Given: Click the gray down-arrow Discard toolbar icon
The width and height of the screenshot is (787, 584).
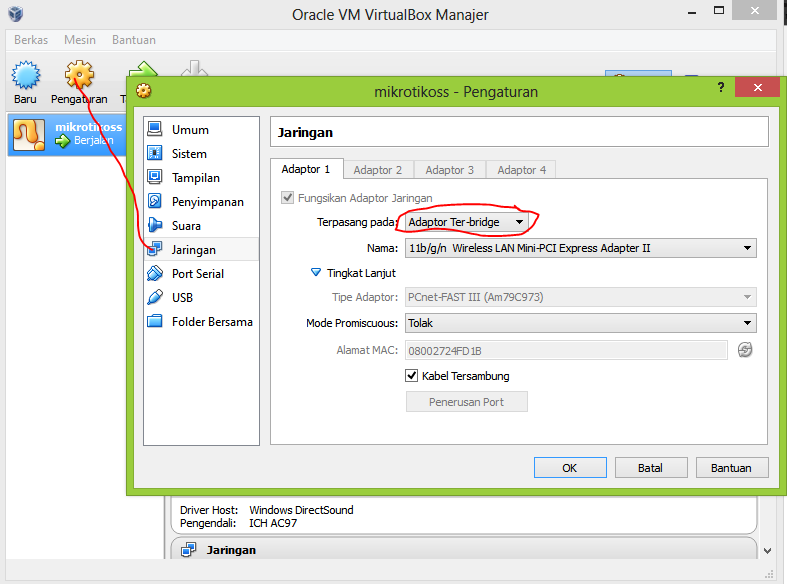Looking at the screenshot, I should tap(195, 69).
